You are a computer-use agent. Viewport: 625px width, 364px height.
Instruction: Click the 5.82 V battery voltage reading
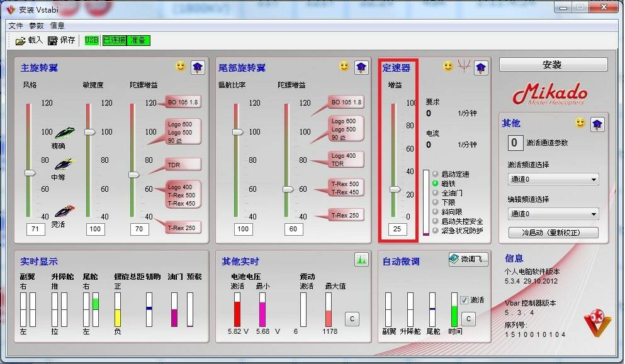pos(238,331)
